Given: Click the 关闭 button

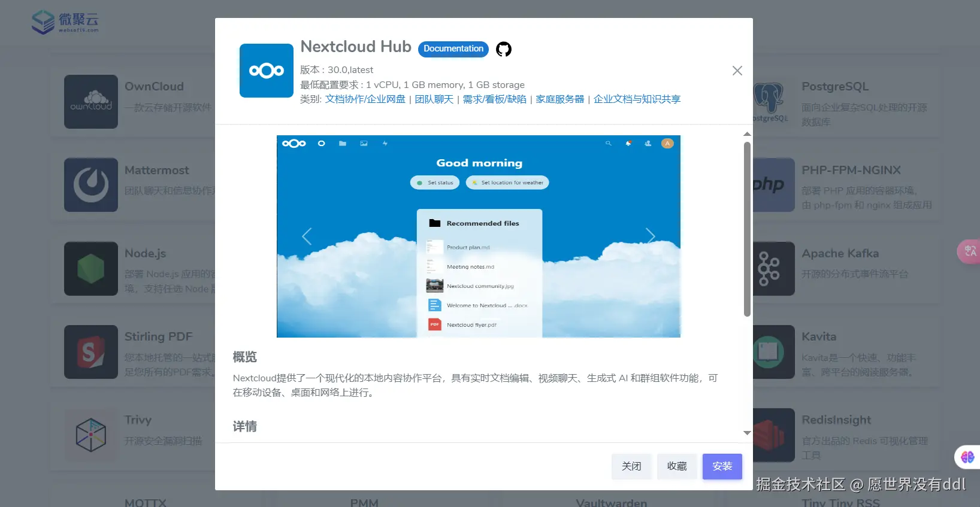Looking at the screenshot, I should point(631,466).
